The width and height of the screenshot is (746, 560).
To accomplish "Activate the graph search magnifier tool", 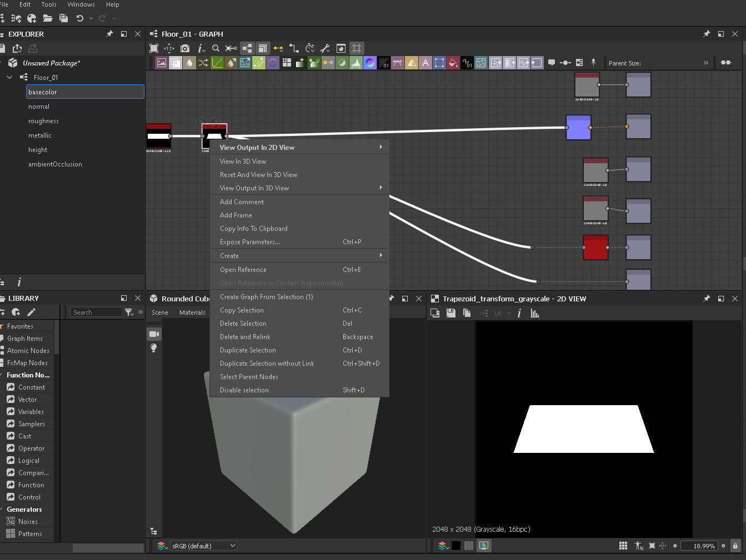I will tap(216, 48).
